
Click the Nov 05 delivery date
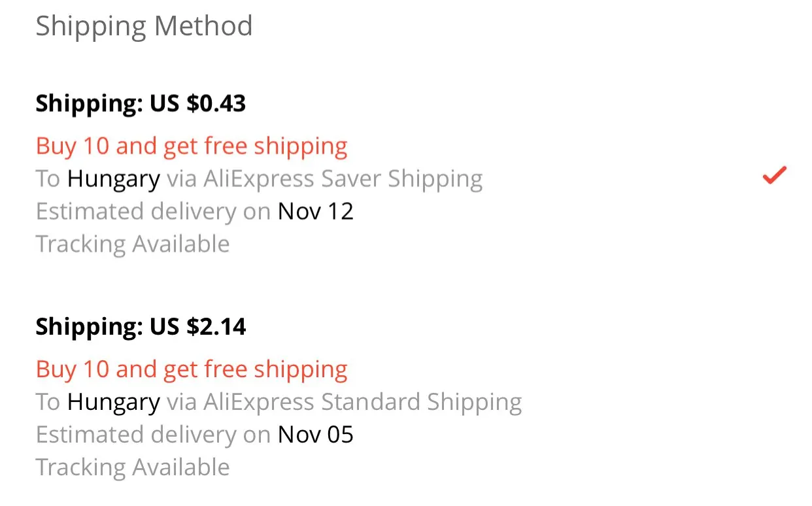click(316, 435)
